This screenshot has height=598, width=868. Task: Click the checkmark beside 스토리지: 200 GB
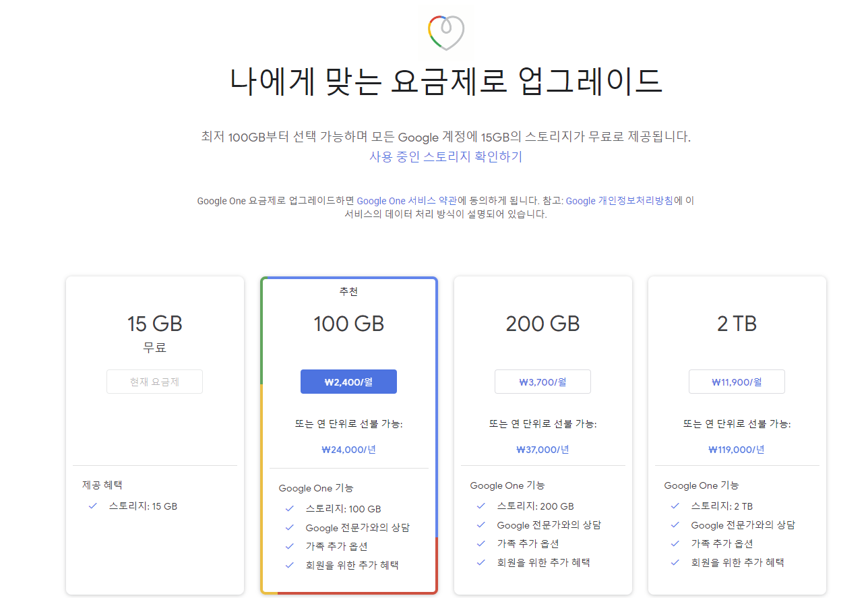[x=481, y=506]
